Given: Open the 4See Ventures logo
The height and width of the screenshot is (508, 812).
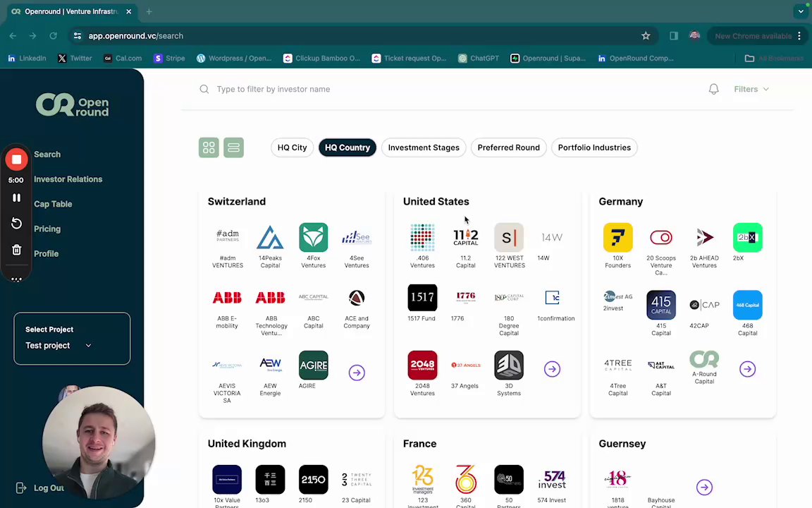Looking at the screenshot, I should point(357,237).
